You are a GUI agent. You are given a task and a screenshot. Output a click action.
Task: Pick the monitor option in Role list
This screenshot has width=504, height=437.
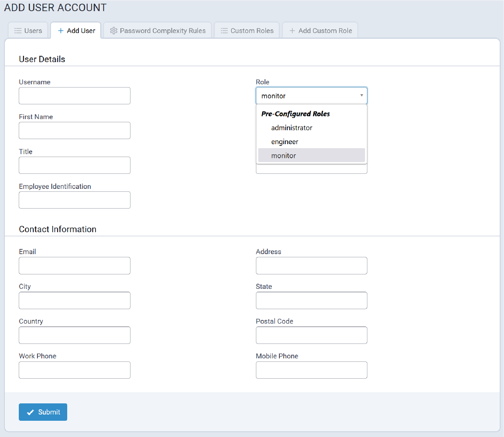[x=283, y=156]
